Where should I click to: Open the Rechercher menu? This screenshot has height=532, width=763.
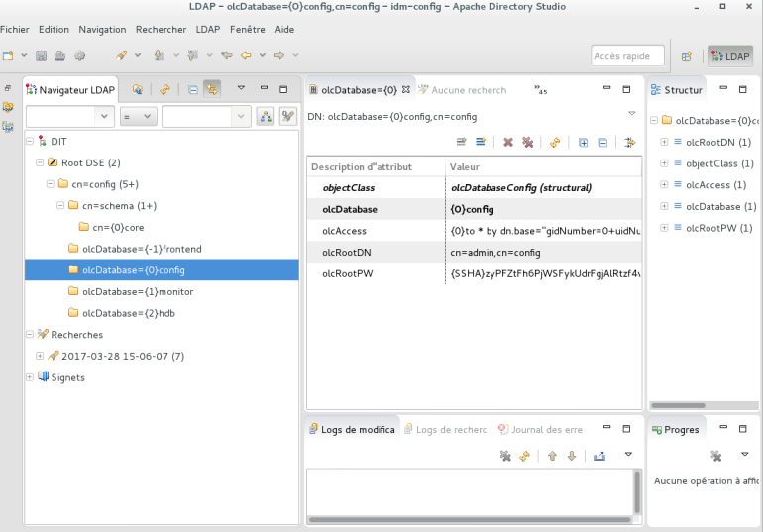[161, 30]
